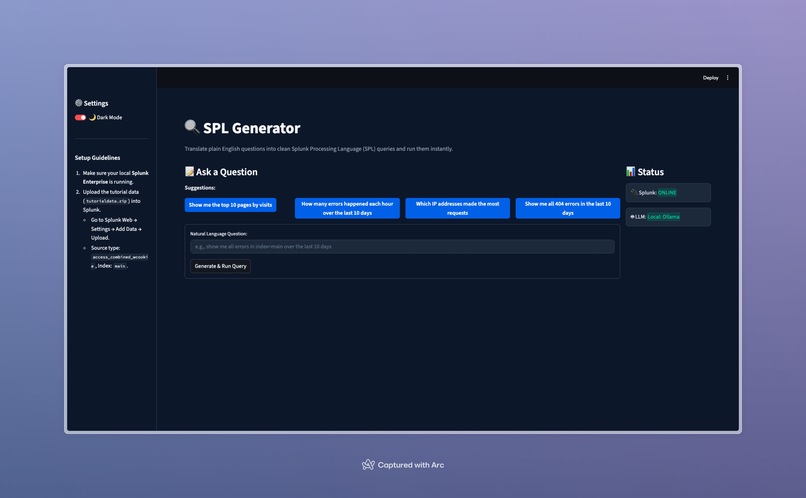Click the LLM 'Local: Ollama' status badge

(663, 217)
